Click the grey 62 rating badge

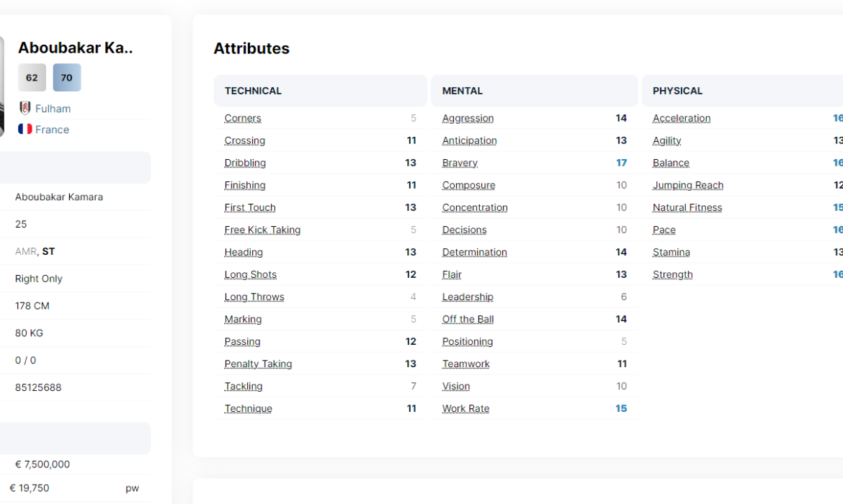(x=32, y=78)
